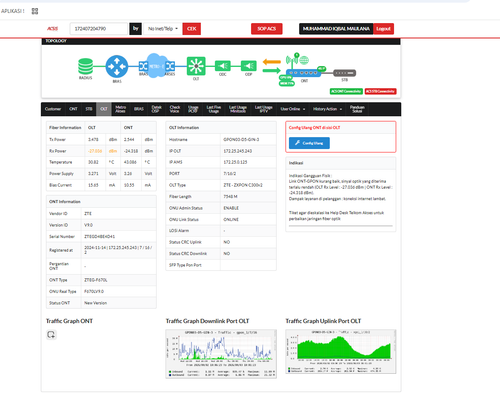
Task: Open the Last Usage Minitools tab
Action: click(x=238, y=109)
